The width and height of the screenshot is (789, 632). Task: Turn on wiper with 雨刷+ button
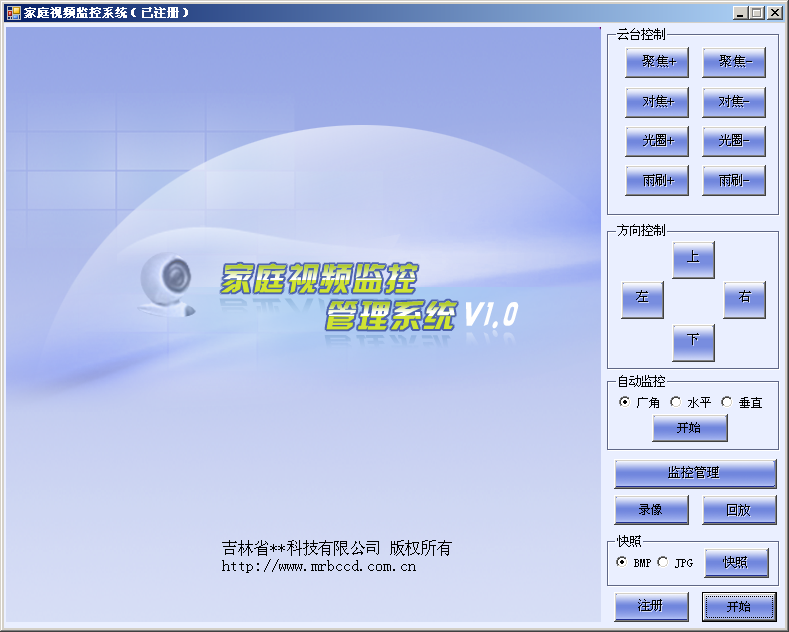tap(657, 181)
